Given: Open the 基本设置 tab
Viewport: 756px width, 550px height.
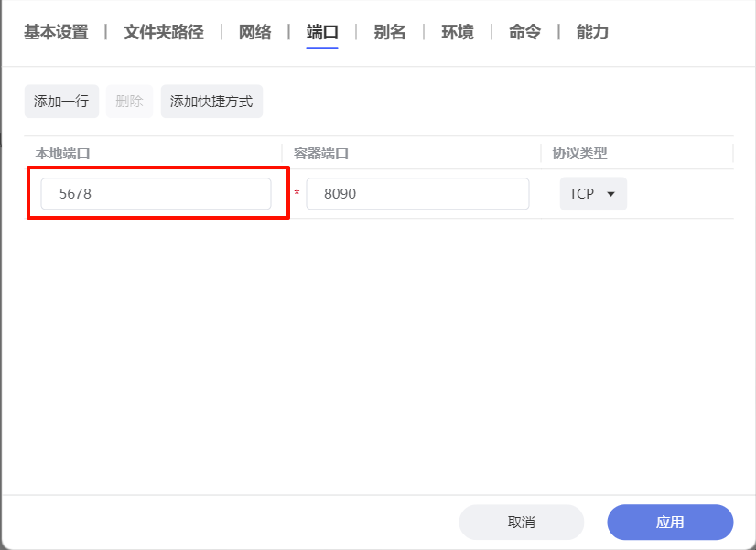Looking at the screenshot, I should pyautogui.click(x=56, y=33).
